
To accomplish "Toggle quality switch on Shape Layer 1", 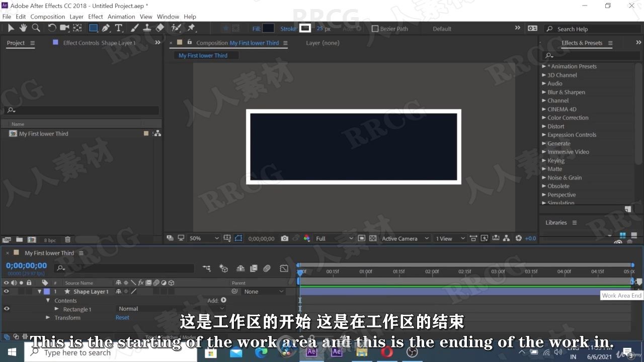I will [x=134, y=292].
